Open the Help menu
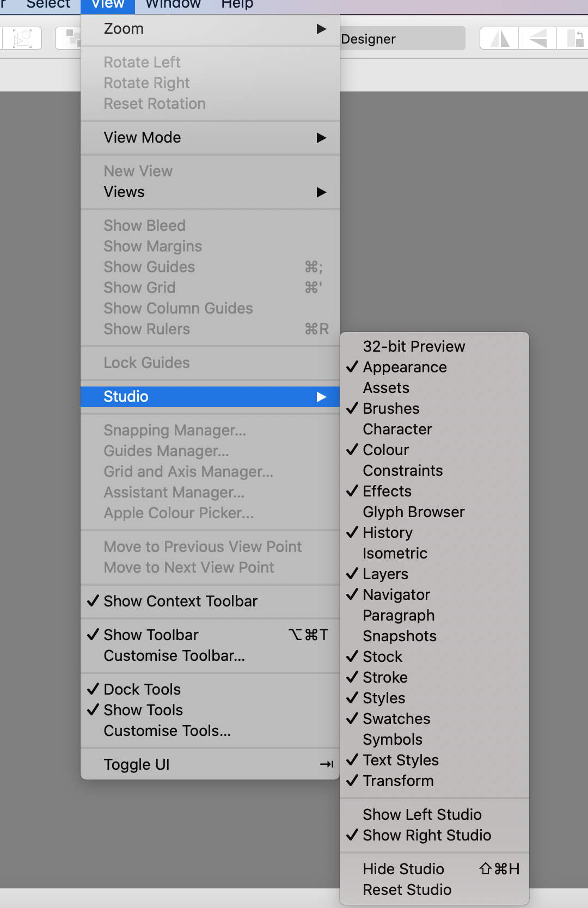588x908 pixels. tap(237, 4)
